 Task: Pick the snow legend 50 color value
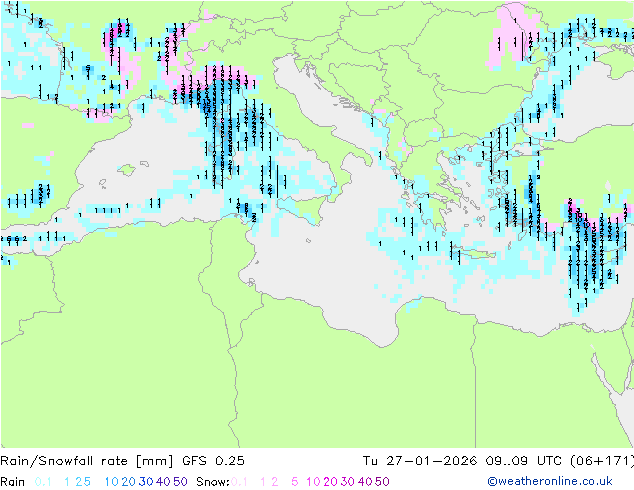pyautogui.click(x=382, y=482)
